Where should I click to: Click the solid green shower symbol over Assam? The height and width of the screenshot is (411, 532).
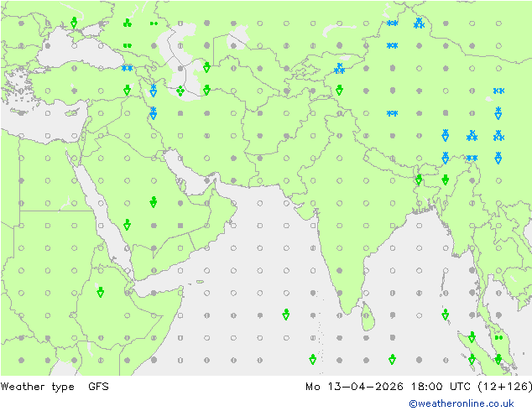(445, 179)
